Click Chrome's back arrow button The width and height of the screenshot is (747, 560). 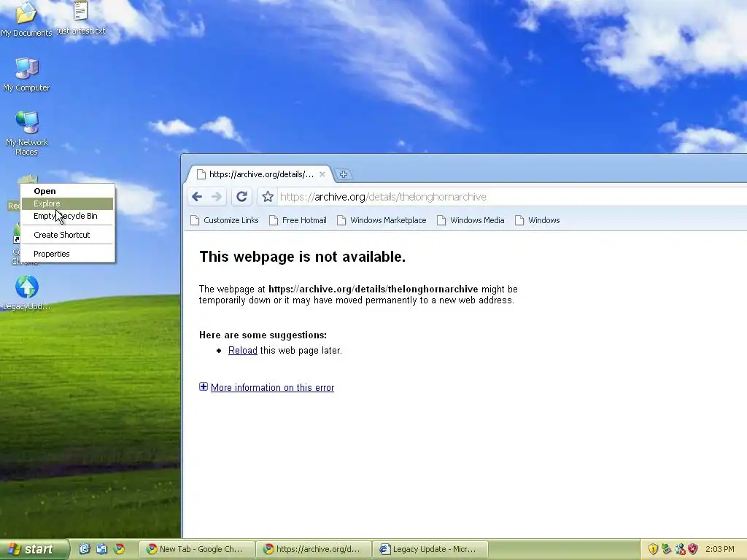click(197, 197)
